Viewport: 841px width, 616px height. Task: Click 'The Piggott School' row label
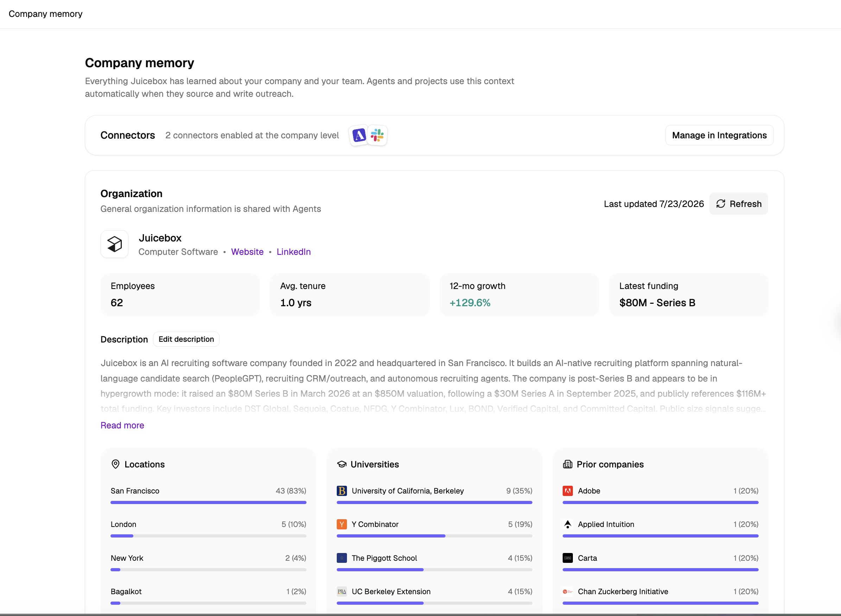(x=384, y=558)
